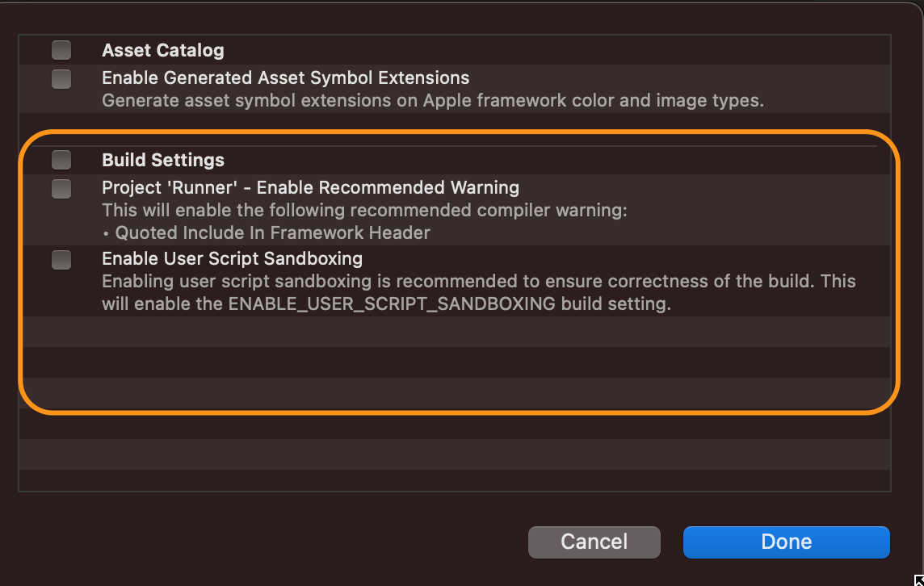Click the Done button

pyautogui.click(x=786, y=542)
